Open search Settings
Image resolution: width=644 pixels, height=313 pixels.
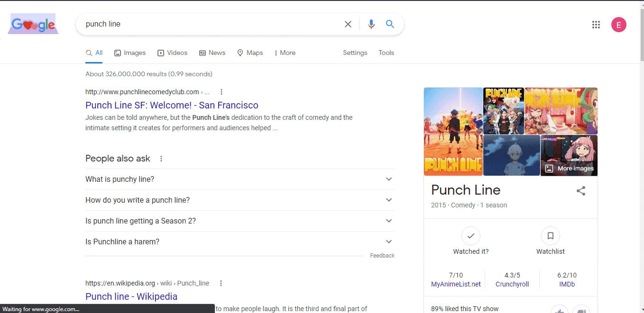(355, 53)
